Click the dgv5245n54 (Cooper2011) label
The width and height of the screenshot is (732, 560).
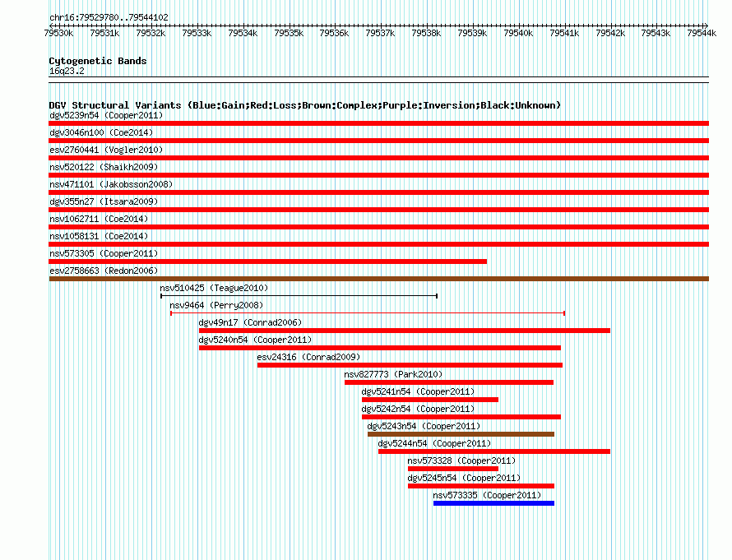[x=464, y=478]
